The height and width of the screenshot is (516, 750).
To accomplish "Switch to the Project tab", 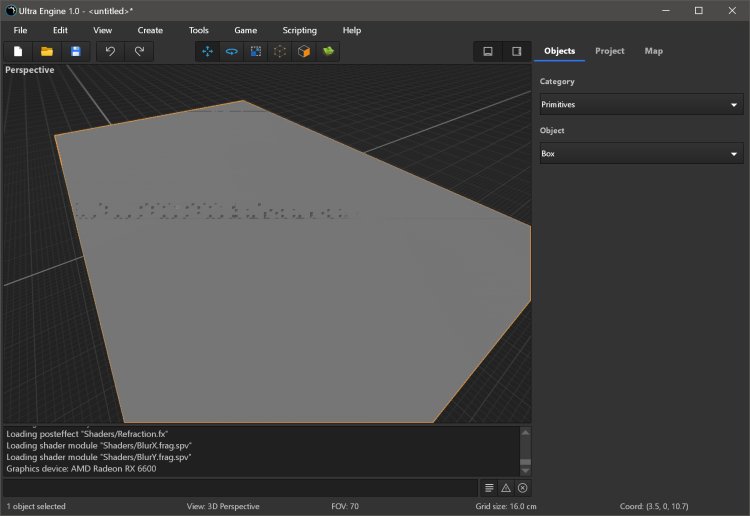I will 609,51.
